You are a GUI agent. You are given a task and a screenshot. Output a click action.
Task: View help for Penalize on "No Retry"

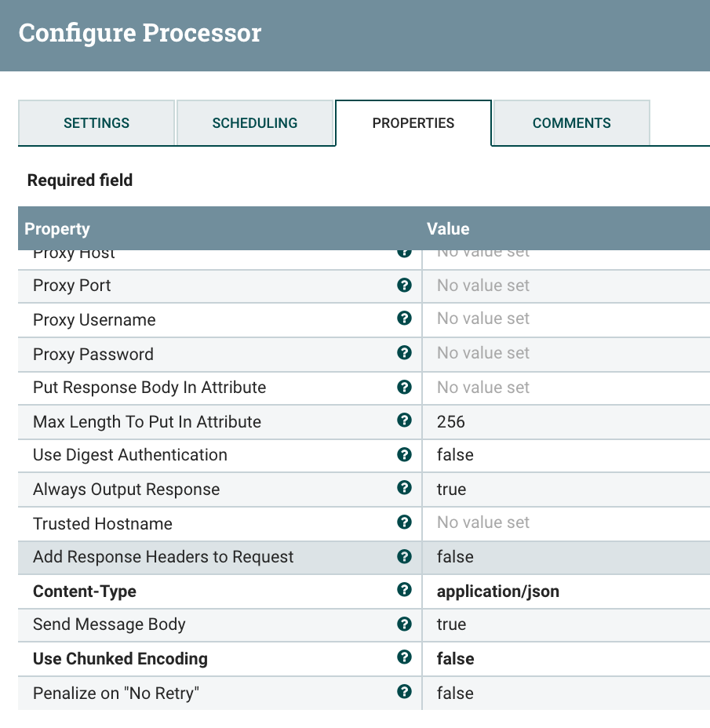pos(404,693)
